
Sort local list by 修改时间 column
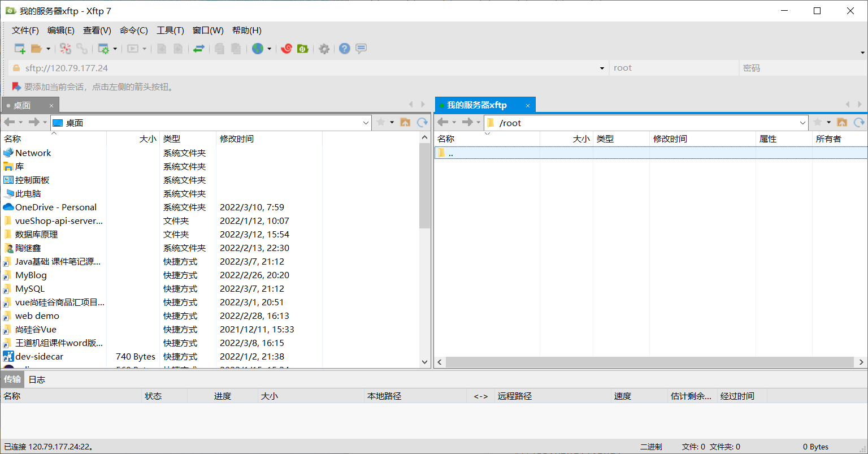269,139
